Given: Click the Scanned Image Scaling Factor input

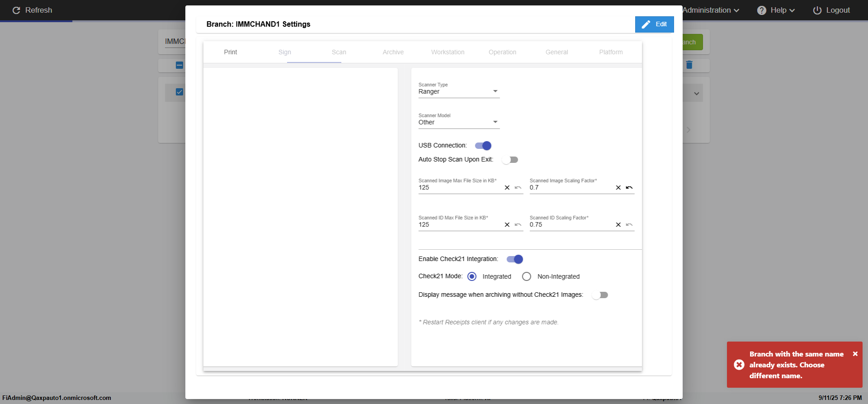Looking at the screenshot, I should pyautogui.click(x=570, y=188).
